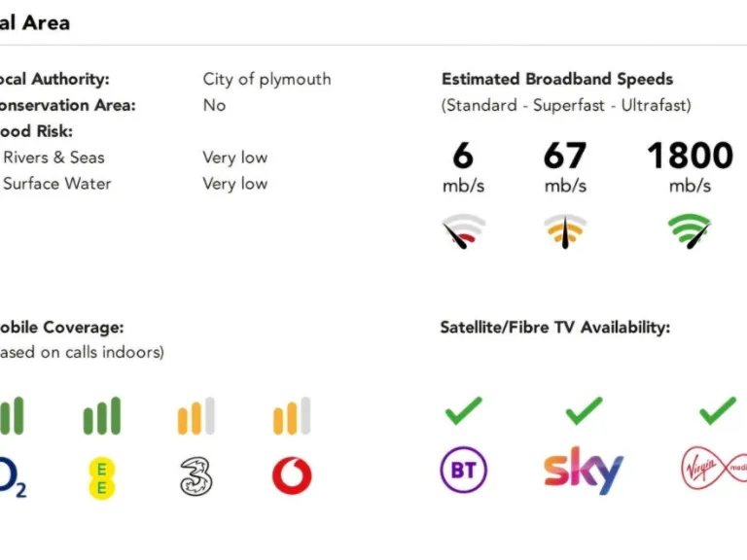Click the O2 network logo
Viewport: 747px width, 560px height.
point(12,476)
